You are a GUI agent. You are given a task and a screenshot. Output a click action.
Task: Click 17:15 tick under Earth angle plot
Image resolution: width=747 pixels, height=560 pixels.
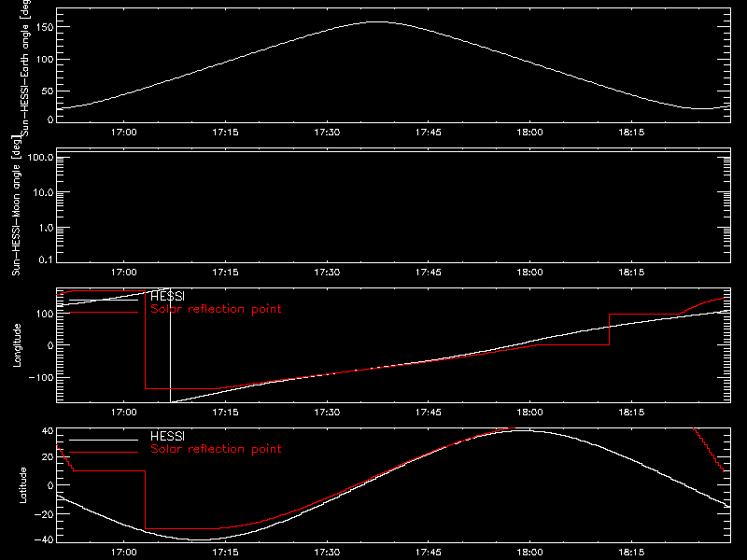pyautogui.click(x=225, y=133)
